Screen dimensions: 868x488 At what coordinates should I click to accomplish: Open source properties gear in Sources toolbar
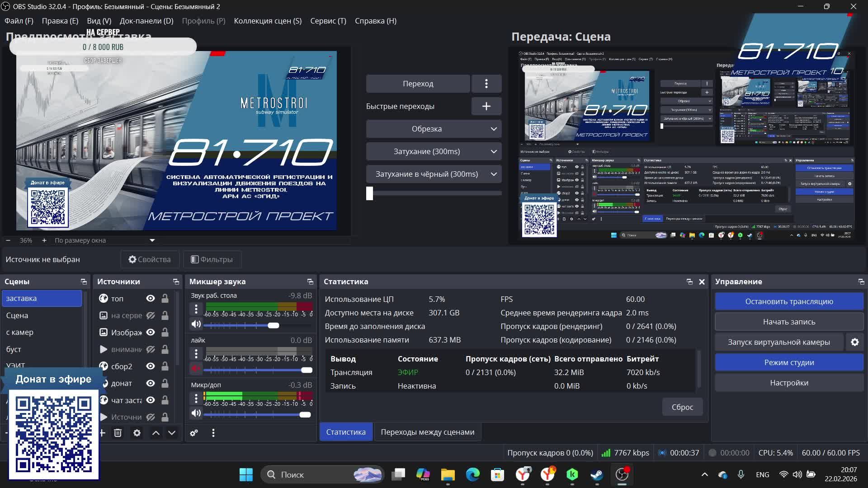[137, 433]
